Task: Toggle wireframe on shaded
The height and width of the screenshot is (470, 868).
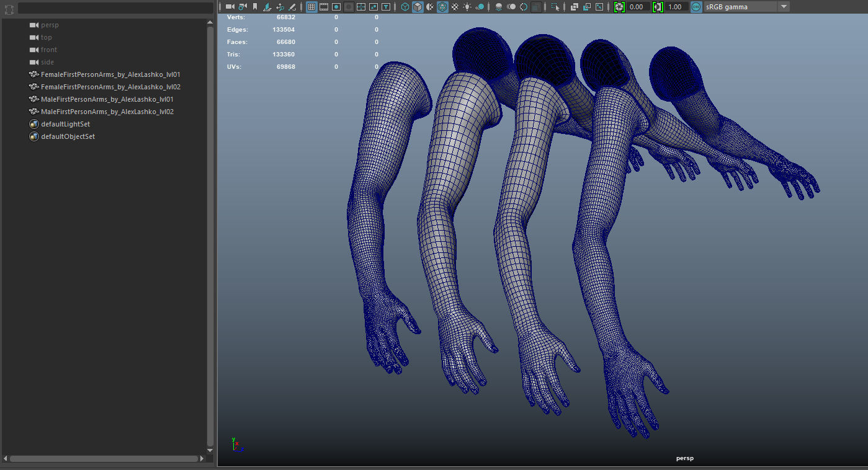Action: click(442, 7)
